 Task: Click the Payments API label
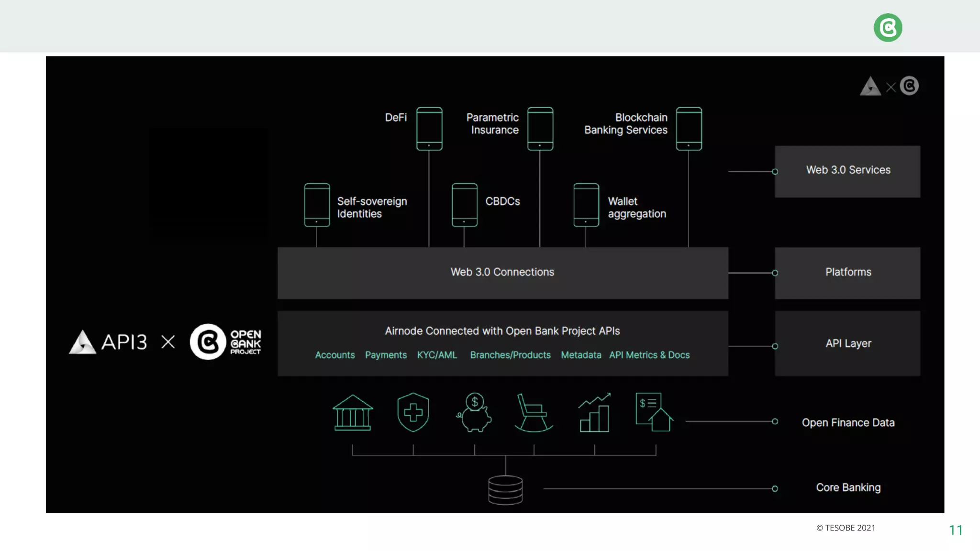point(386,355)
